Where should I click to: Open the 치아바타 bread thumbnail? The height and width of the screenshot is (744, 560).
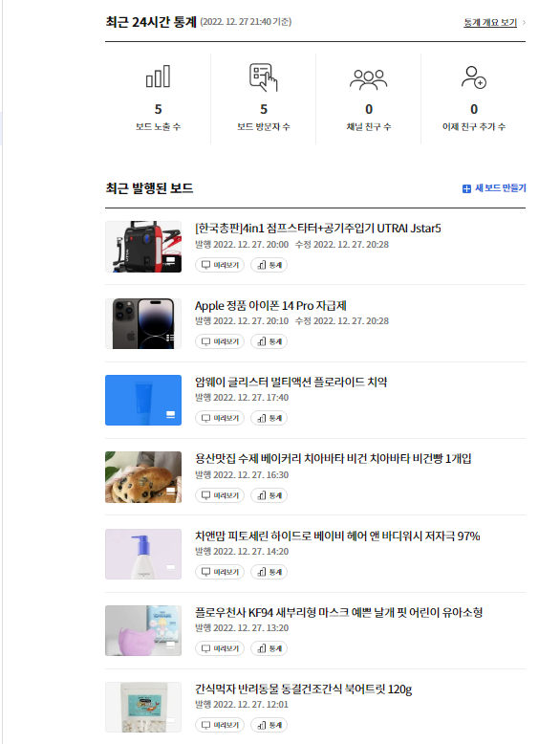[x=143, y=477]
